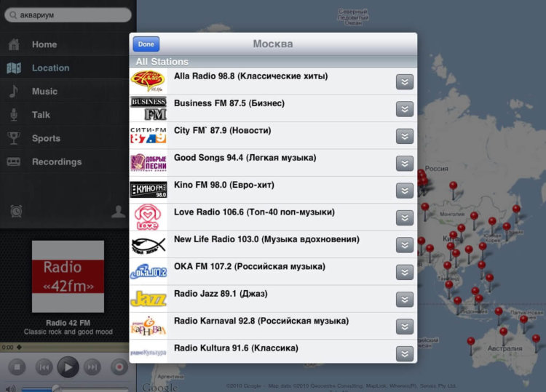This screenshot has height=392, width=546.
Task: Click the speaker volume icon
Action: (x=10, y=388)
